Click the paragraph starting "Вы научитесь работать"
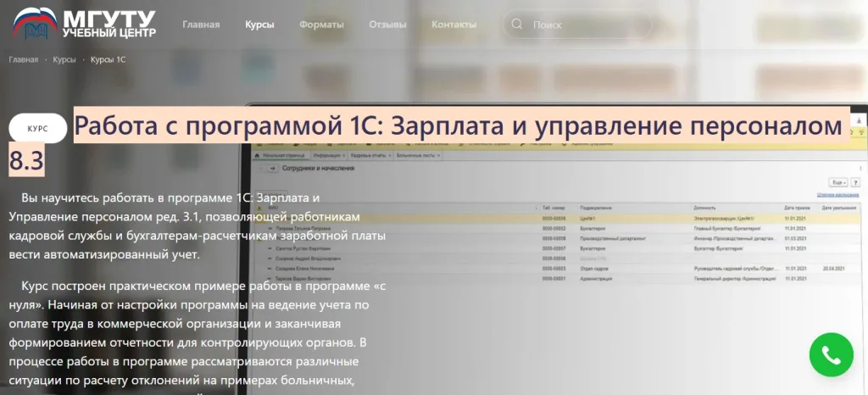The height and width of the screenshot is (395, 868). [x=197, y=226]
